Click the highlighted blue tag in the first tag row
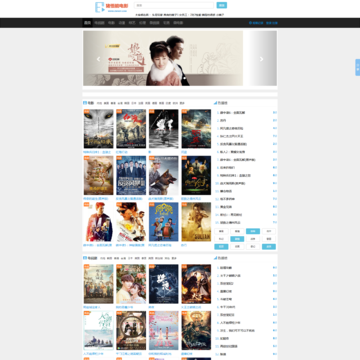This screenshot has width=360, height=360. click(253, 231)
